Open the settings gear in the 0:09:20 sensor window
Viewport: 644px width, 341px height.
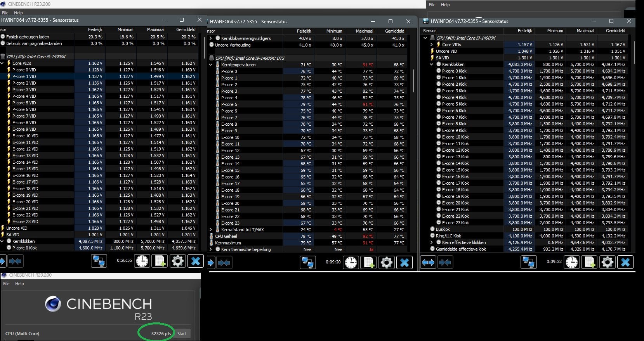click(387, 263)
